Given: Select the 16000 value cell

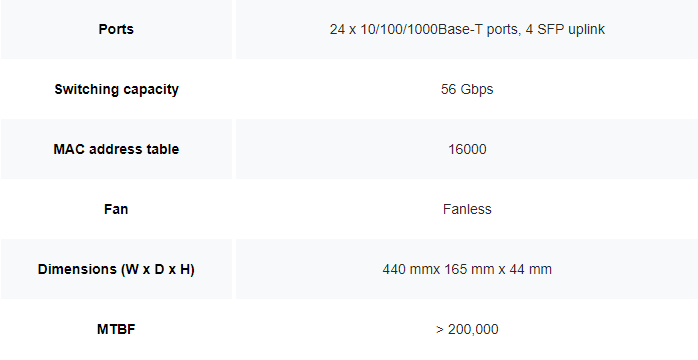Looking at the screenshot, I should point(467,149).
